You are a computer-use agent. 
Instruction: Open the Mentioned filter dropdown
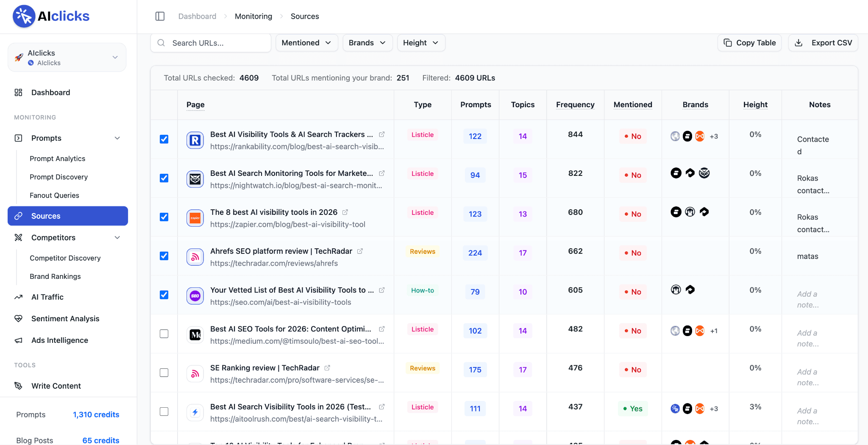(306, 43)
